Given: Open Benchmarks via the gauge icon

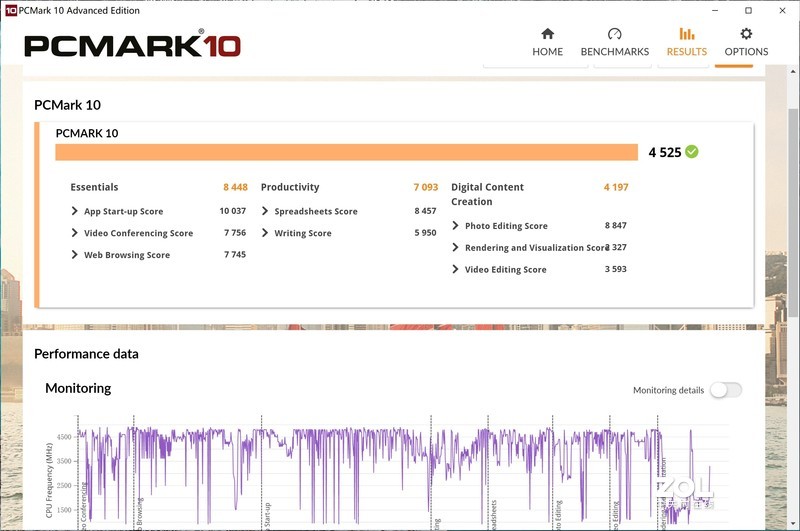Looking at the screenshot, I should point(614,34).
